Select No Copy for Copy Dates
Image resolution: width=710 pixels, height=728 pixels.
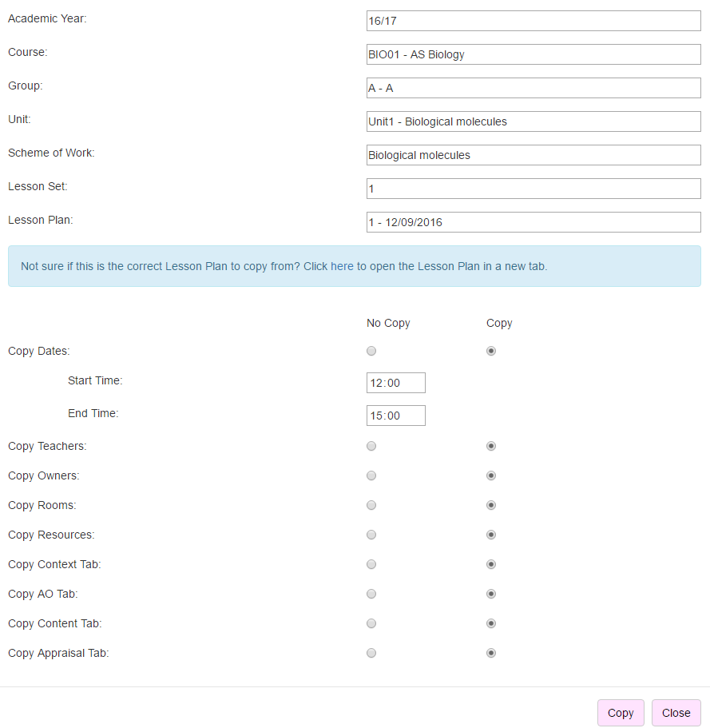(x=371, y=351)
